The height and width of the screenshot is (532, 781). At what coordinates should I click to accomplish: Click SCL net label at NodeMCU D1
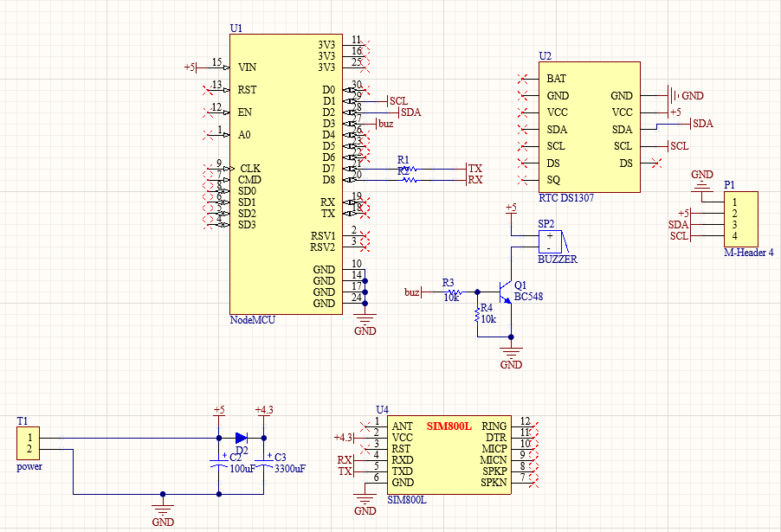[x=398, y=101]
